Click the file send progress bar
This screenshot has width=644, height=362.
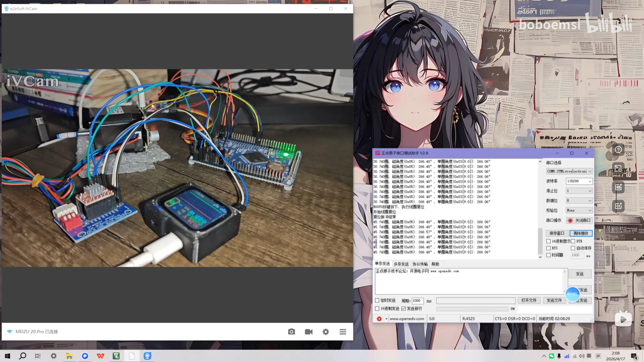[x=472, y=309]
